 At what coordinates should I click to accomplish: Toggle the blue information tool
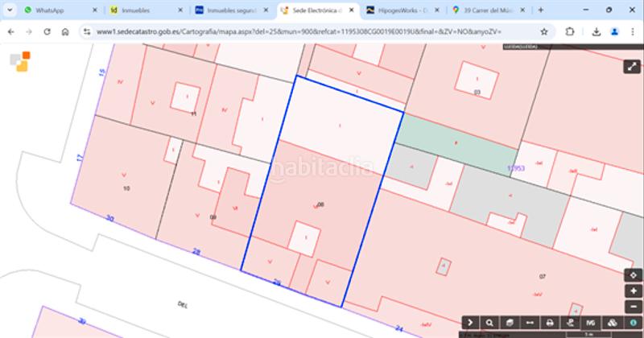tap(633, 322)
